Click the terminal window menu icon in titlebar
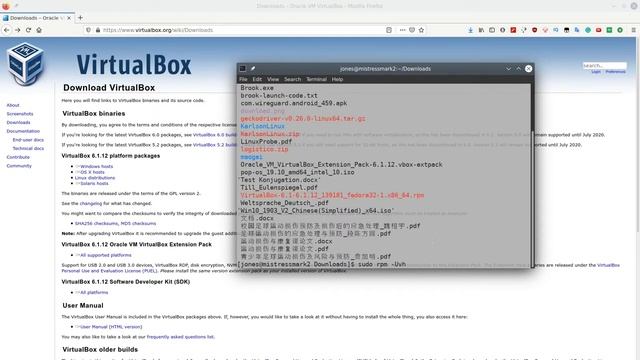 242,69
